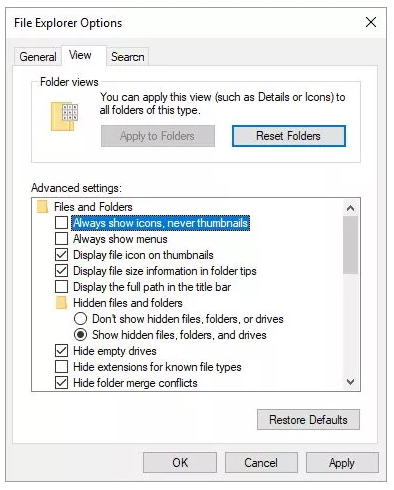Click the Files and Folders folder icon
Image resolution: width=394 pixels, height=490 pixels.
point(42,207)
